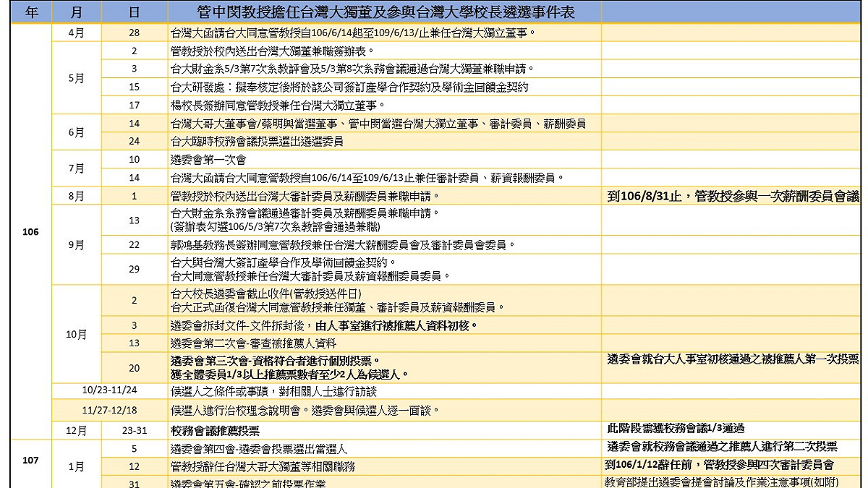The width and height of the screenshot is (868, 488).
Task: Select the day cell '12' in 1月
Action: pyautogui.click(x=134, y=467)
